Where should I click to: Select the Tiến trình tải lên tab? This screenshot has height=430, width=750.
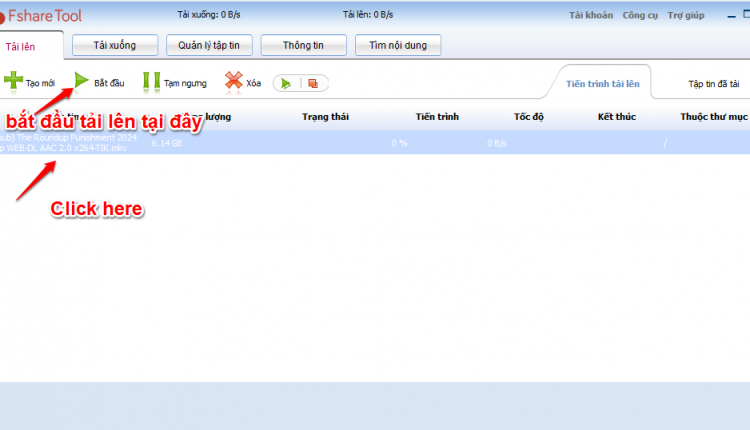click(x=603, y=84)
